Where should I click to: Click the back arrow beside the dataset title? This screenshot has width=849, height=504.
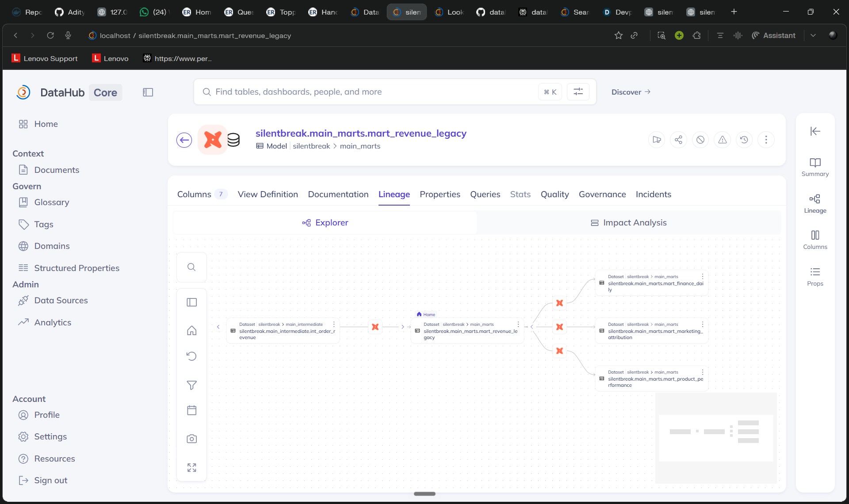click(x=184, y=140)
